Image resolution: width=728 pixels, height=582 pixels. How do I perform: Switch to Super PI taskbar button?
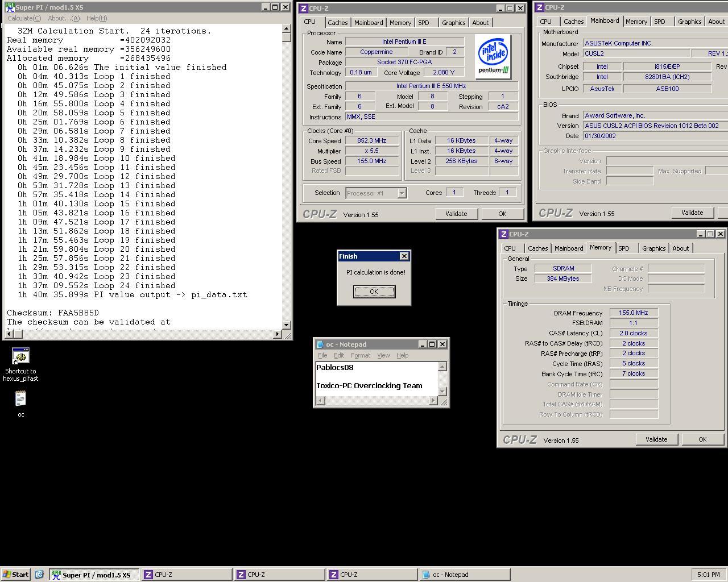94,575
